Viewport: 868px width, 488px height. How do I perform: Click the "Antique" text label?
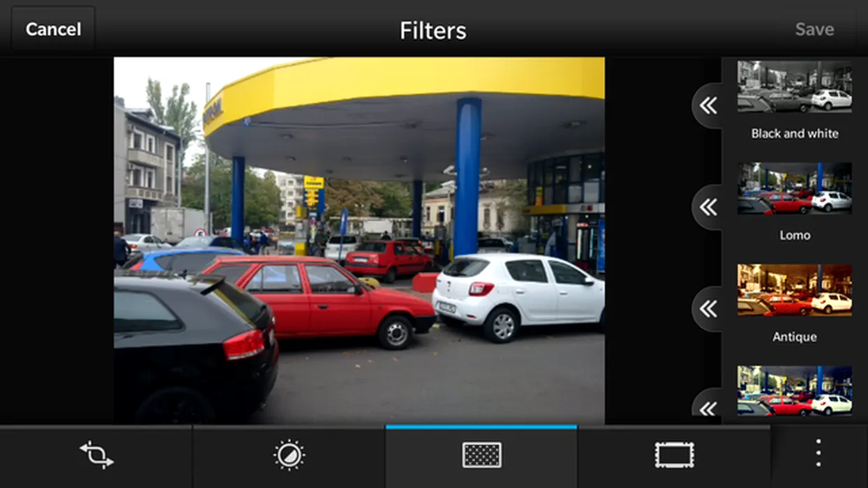point(794,337)
